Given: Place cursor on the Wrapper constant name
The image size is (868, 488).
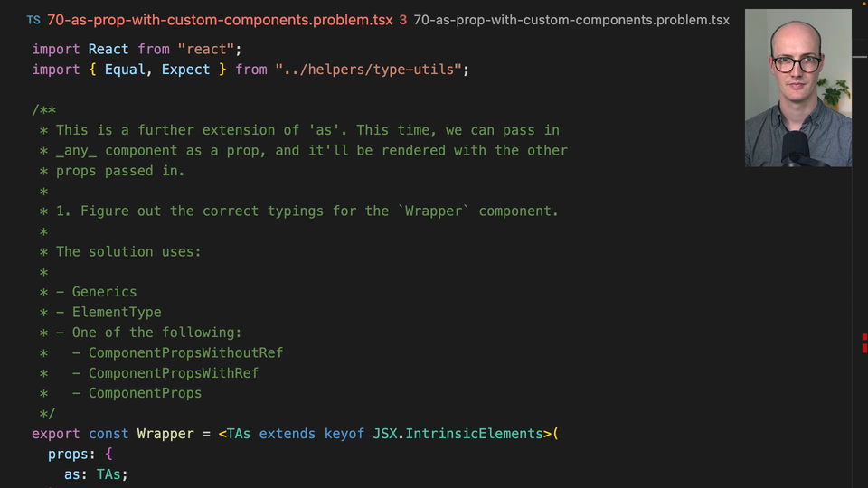Looking at the screenshot, I should tap(165, 434).
